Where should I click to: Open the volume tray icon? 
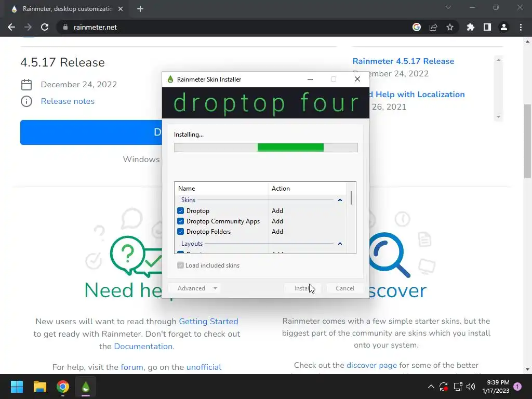[471, 387]
